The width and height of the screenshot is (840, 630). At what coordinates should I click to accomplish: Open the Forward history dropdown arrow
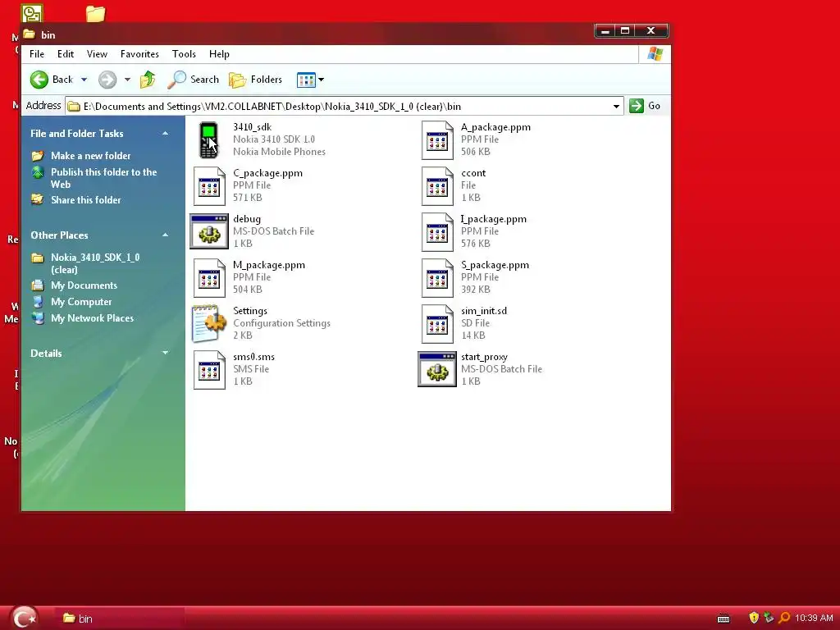[127, 80]
